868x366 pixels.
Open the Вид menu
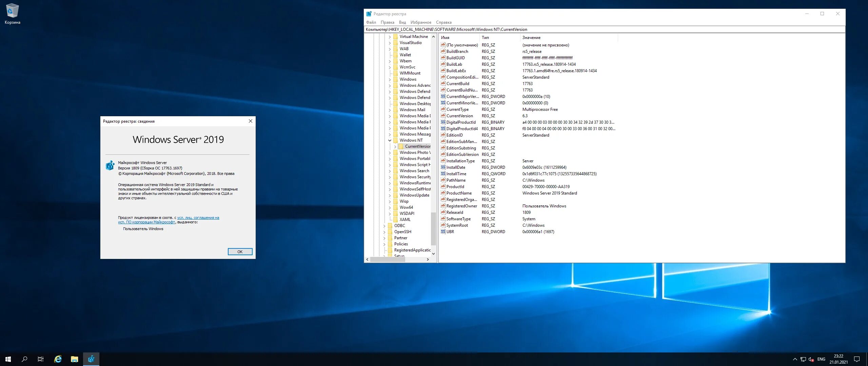(402, 22)
